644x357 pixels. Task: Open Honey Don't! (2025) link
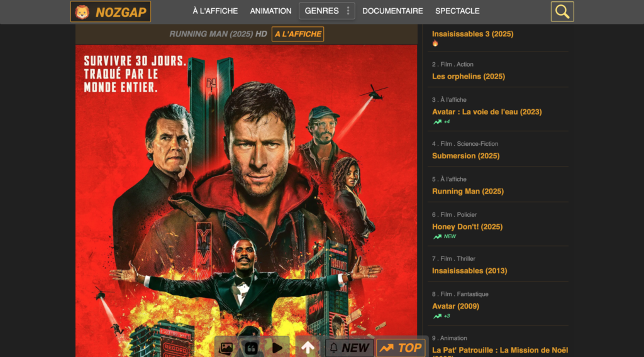pyautogui.click(x=467, y=226)
